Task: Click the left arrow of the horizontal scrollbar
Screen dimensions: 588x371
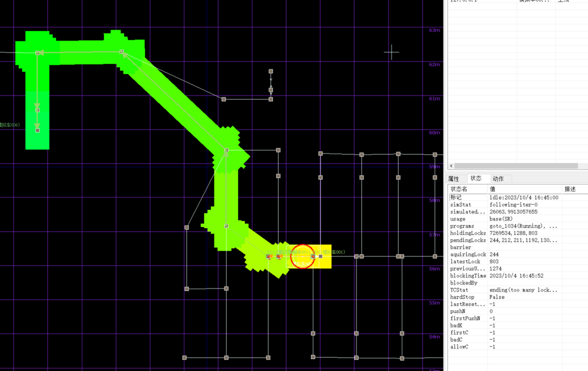Action: click(x=451, y=166)
